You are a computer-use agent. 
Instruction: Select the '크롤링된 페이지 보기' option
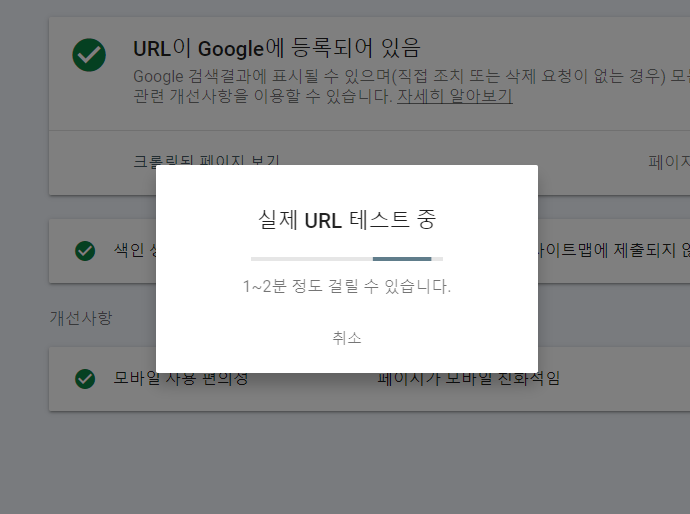[206, 160]
